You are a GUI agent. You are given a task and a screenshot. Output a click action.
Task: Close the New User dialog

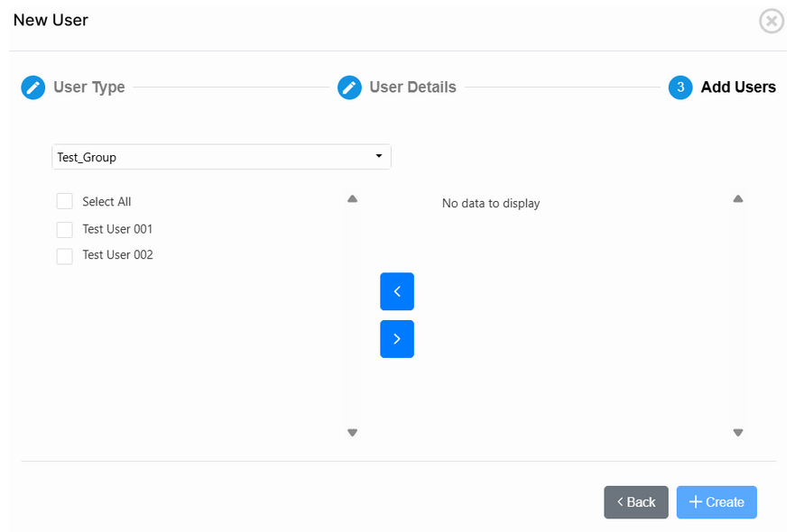(x=772, y=21)
